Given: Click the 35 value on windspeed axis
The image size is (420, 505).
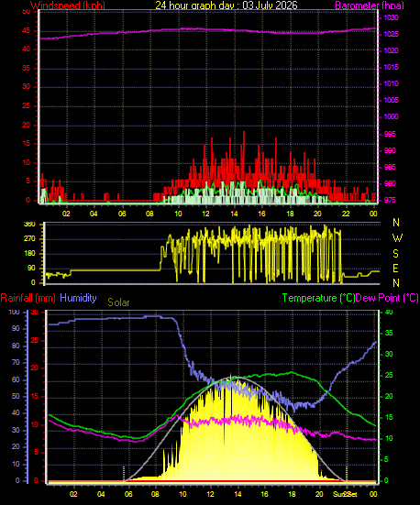Looking at the screenshot, I should [x=26, y=68].
